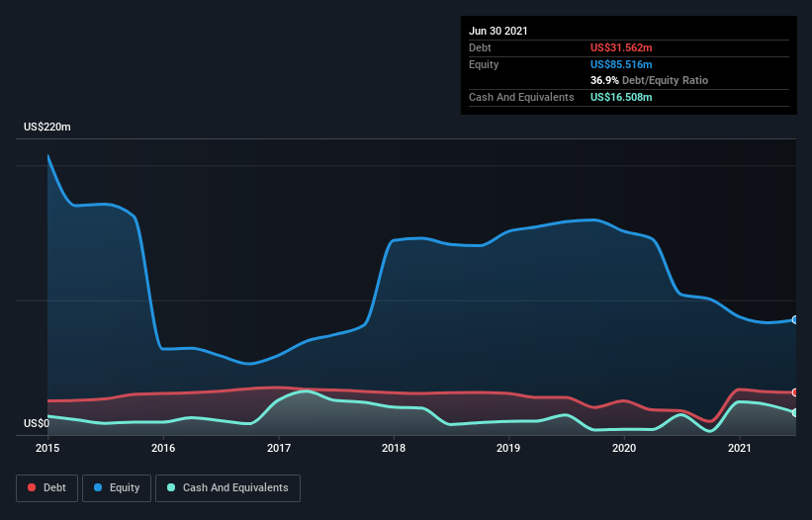The height and width of the screenshot is (520, 812).
Task: Click the 2018 x-axis label
Action: point(394,448)
